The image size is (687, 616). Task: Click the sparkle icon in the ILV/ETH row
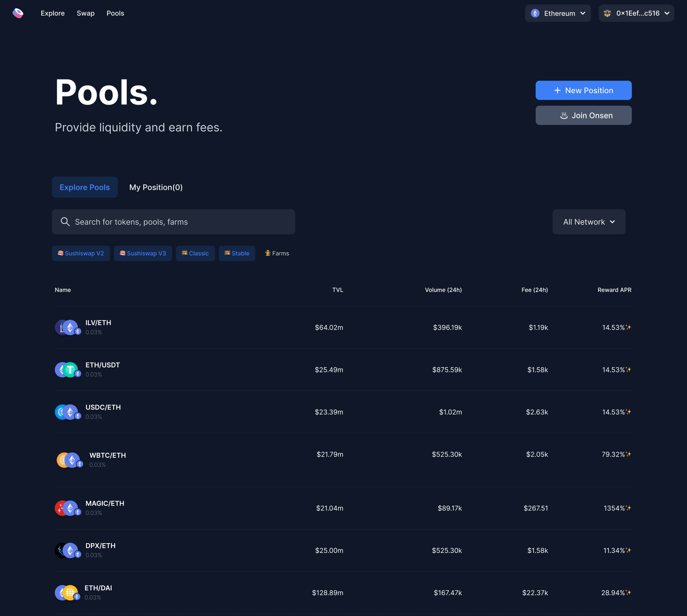coord(628,327)
